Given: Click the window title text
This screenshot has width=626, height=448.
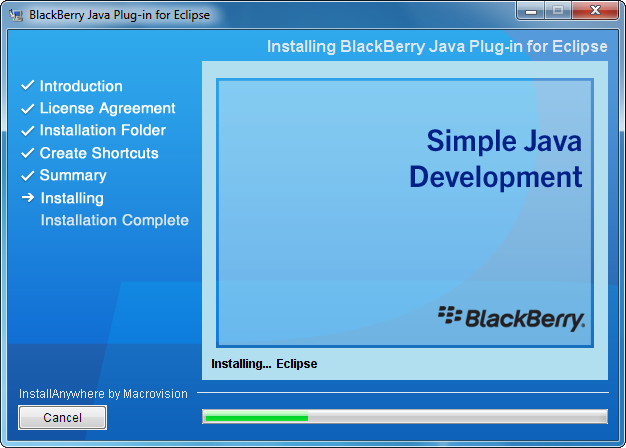Looking at the screenshot, I should coord(119,15).
